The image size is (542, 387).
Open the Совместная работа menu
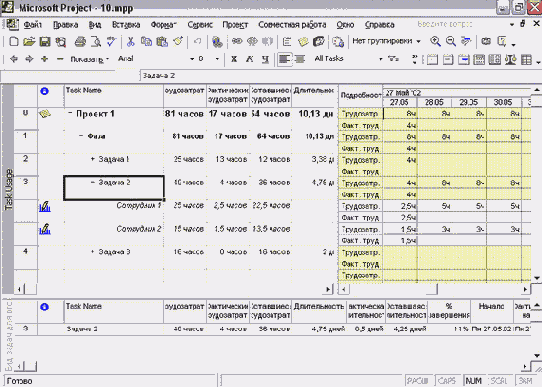pyautogui.click(x=292, y=25)
